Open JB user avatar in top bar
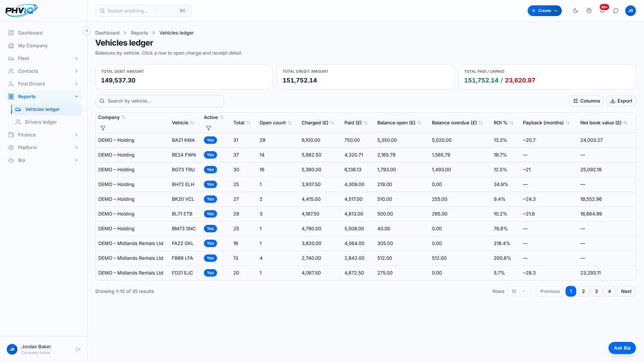 click(631, 11)
